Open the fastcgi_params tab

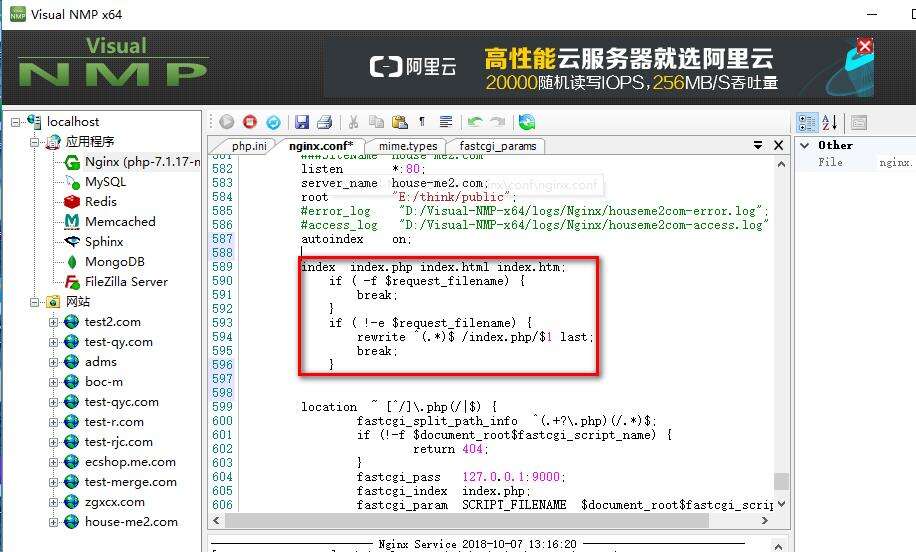point(498,146)
